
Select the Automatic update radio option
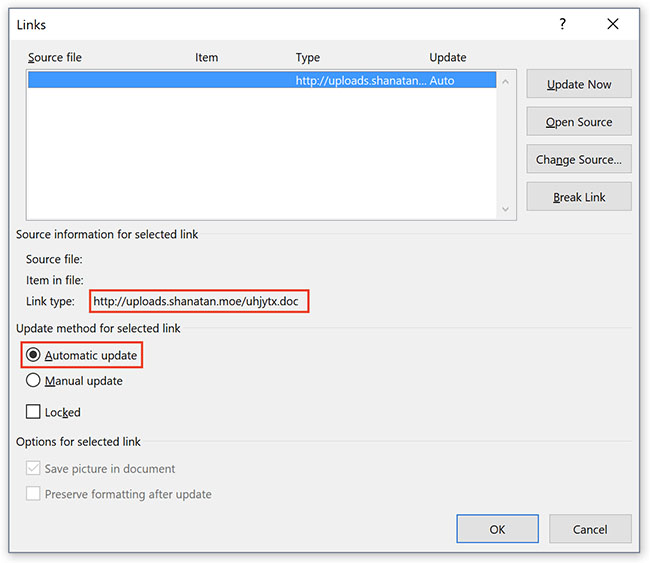click(x=34, y=355)
